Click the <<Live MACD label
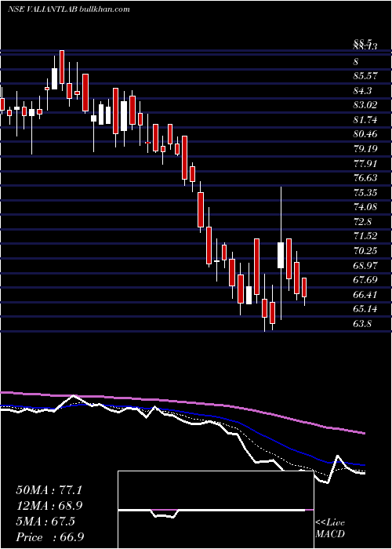 tap(330, 528)
